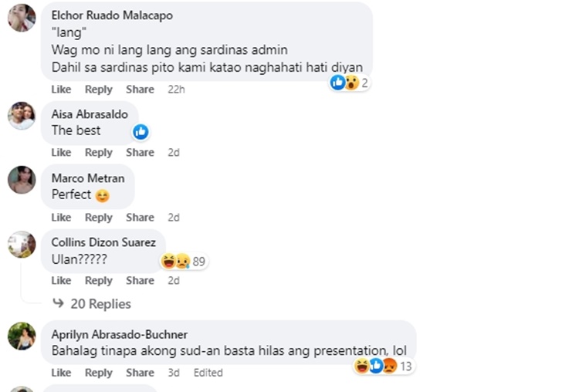
Task: Click the like reaction icon on Aisa's comment
Action: 141,132
